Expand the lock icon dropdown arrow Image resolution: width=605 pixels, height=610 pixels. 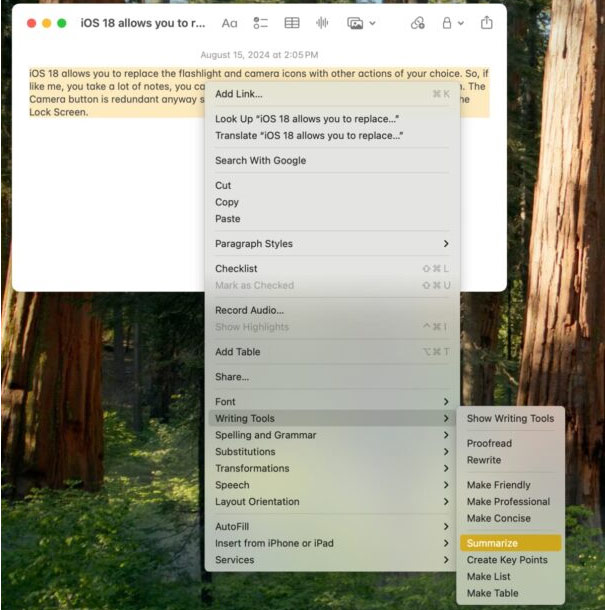tap(461, 23)
